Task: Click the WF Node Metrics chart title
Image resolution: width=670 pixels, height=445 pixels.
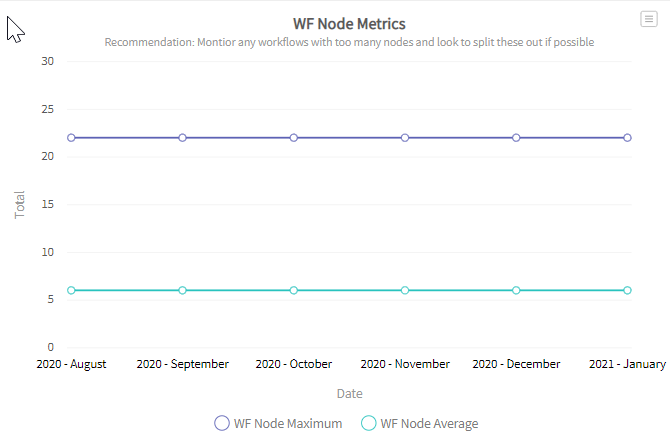Action: click(349, 23)
